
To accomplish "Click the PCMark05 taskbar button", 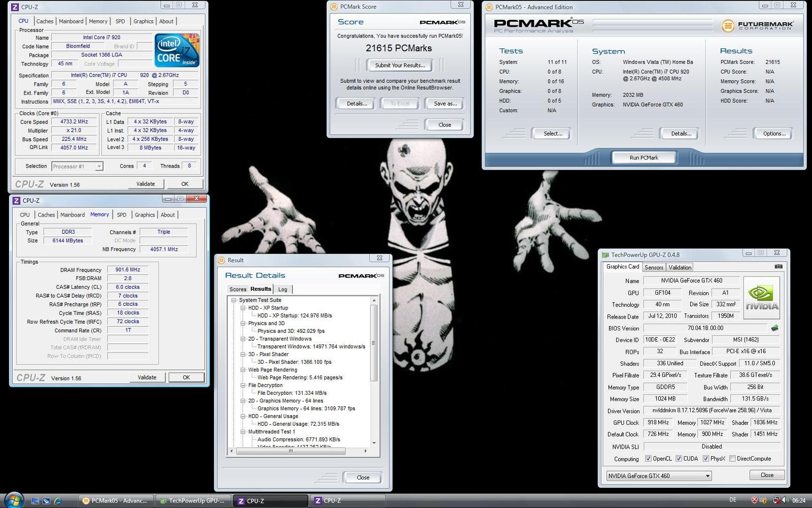I will (115, 501).
